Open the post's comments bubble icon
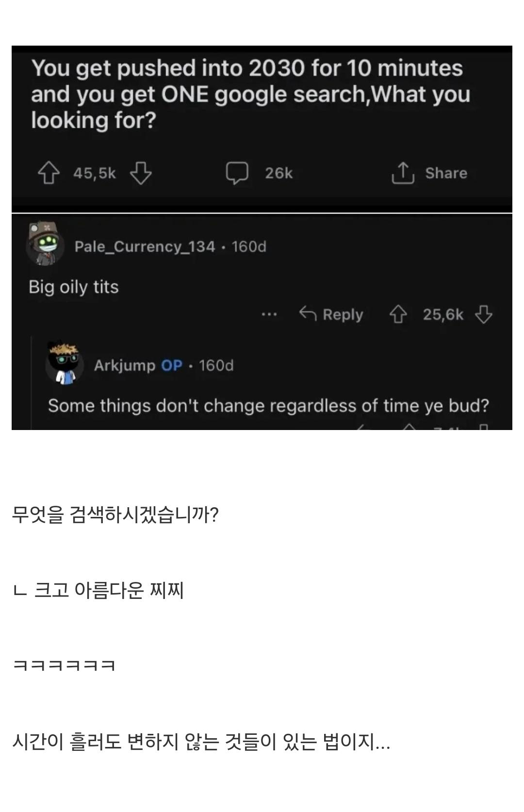 (x=237, y=173)
